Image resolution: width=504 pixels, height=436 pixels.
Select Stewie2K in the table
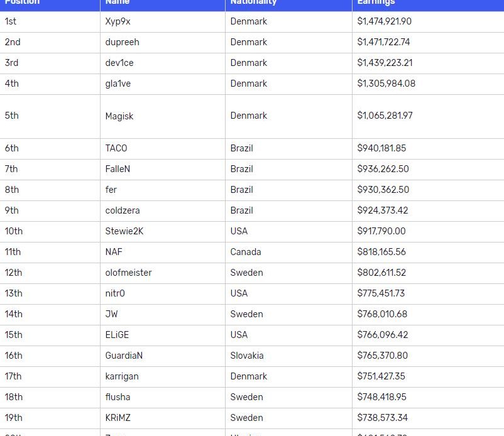coord(124,231)
